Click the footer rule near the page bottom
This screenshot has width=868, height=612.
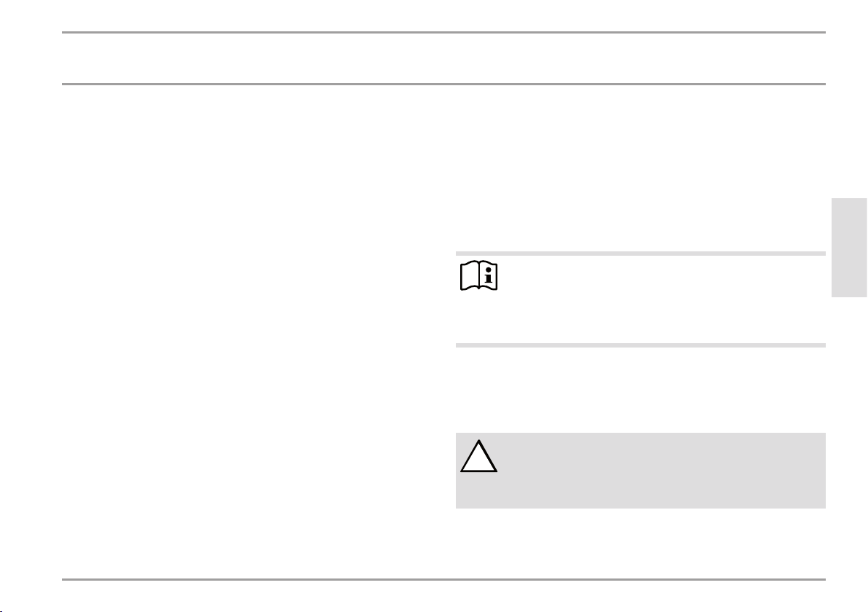coord(443,580)
